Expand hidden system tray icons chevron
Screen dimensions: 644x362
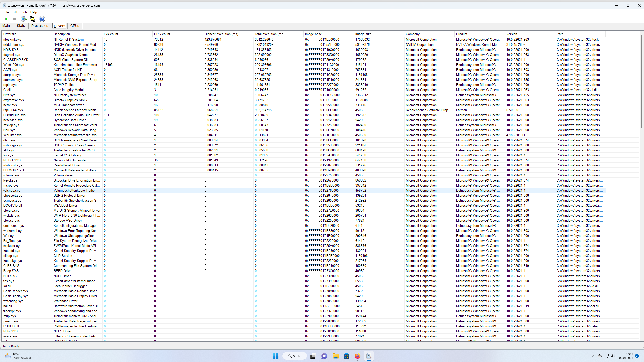[594, 356]
